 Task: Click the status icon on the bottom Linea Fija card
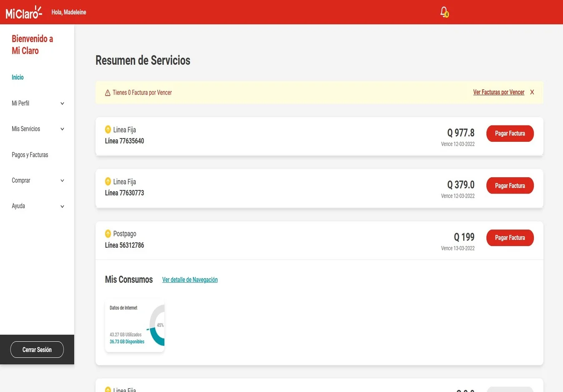tap(108, 389)
